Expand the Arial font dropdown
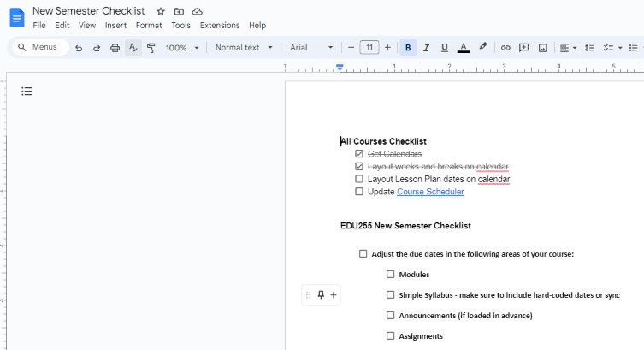The width and height of the screenshot is (644, 350). click(311, 48)
